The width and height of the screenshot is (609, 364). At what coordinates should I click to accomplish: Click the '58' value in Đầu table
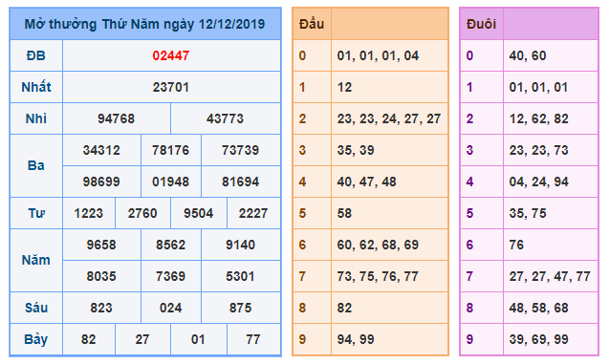click(x=344, y=213)
